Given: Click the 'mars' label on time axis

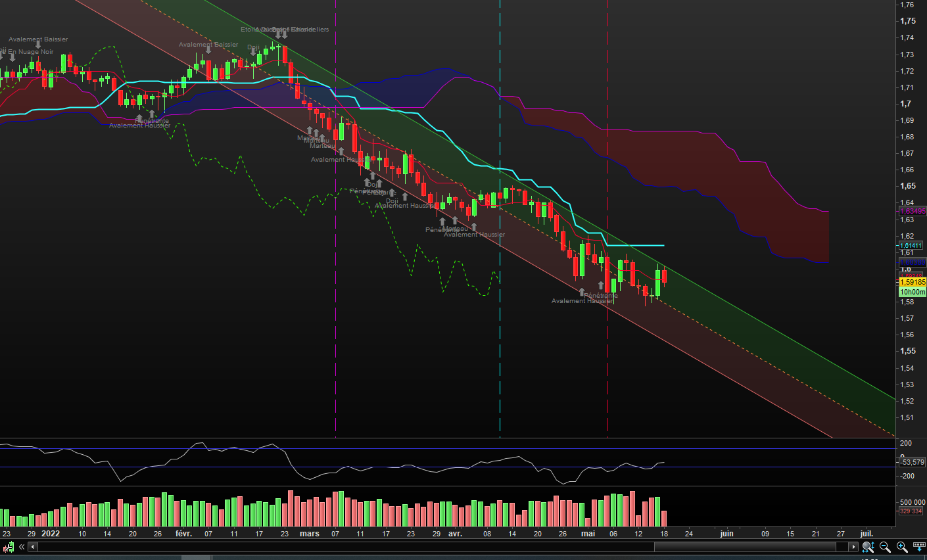Looking at the screenshot, I should 310,534.
